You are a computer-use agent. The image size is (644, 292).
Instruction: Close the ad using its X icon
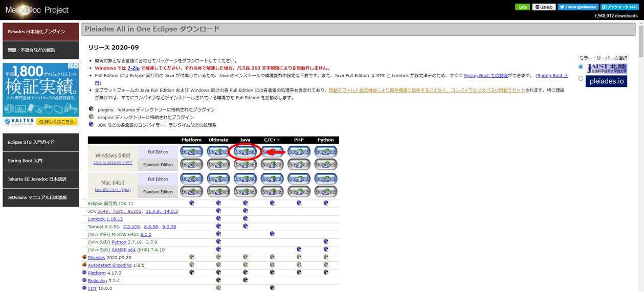click(x=76, y=66)
